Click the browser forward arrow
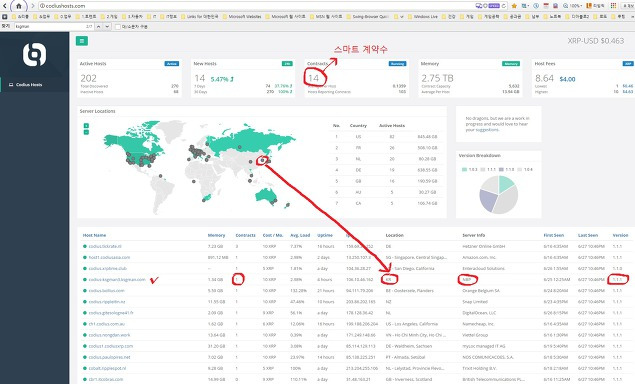The height and width of the screenshot is (384, 635). (33, 6)
